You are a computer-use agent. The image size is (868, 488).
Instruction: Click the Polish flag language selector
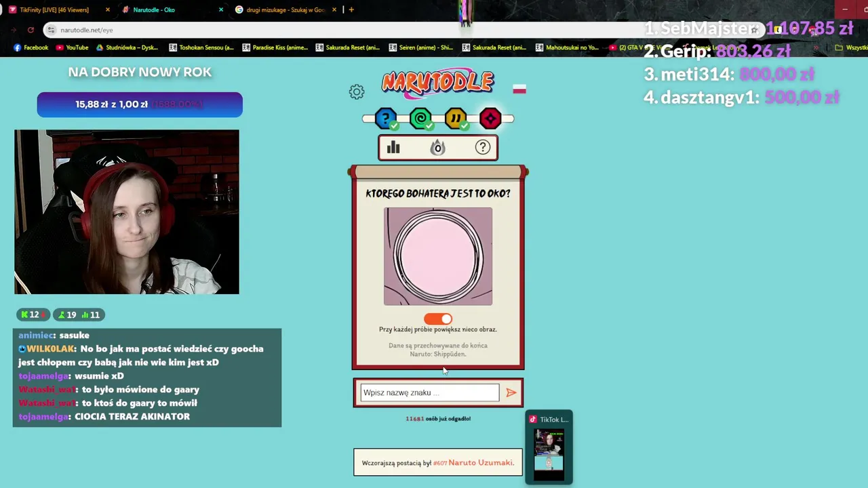[x=519, y=89]
